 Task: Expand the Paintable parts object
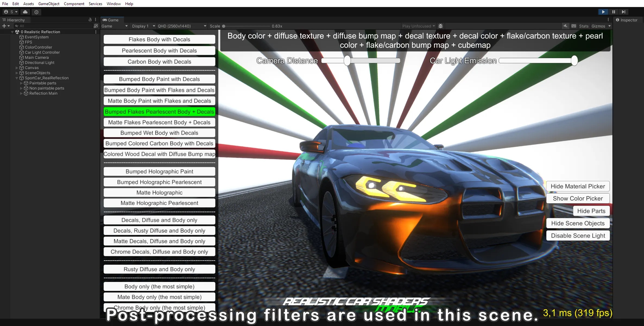pos(21,83)
